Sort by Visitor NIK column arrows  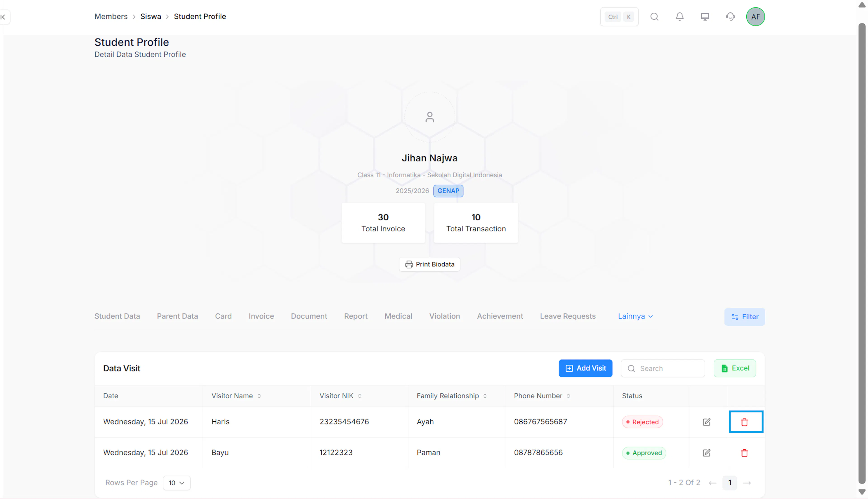point(359,396)
